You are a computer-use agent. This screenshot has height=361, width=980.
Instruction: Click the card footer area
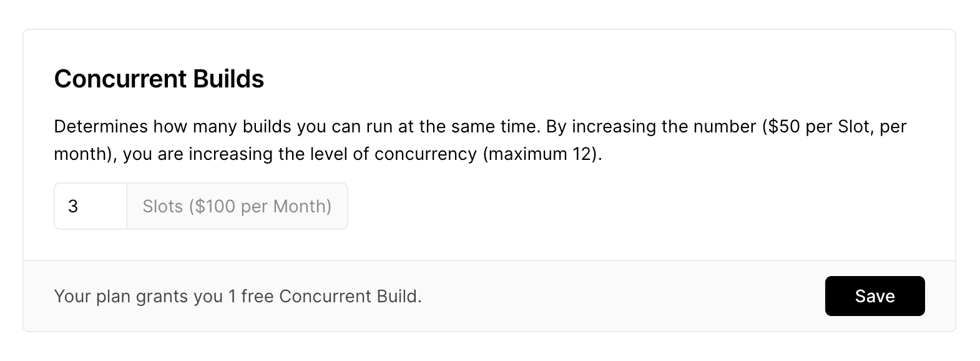(490, 295)
